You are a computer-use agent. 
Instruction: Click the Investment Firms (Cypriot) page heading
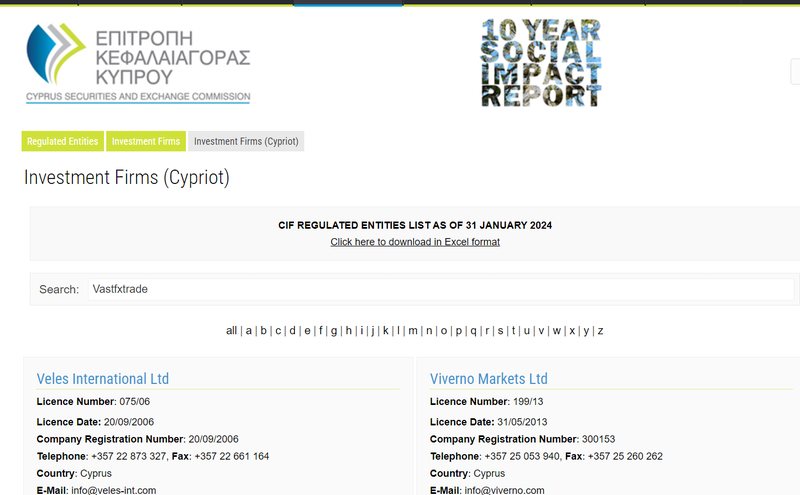(127, 178)
